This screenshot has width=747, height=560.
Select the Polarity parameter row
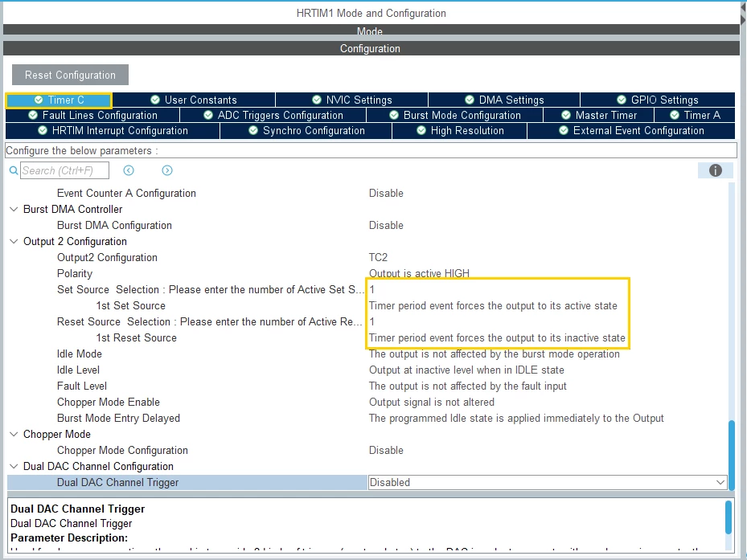[367, 274]
